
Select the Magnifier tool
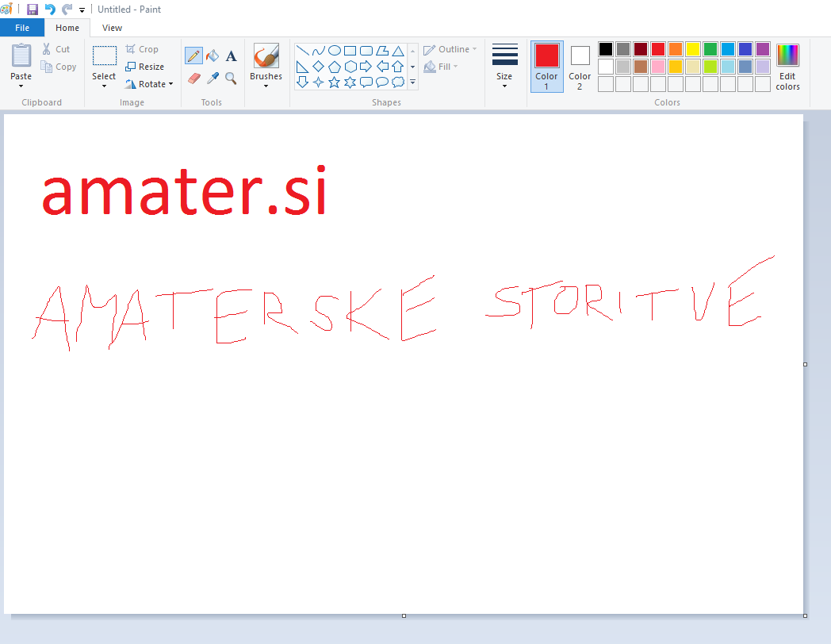pyautogui.click(x=231, y=79)
